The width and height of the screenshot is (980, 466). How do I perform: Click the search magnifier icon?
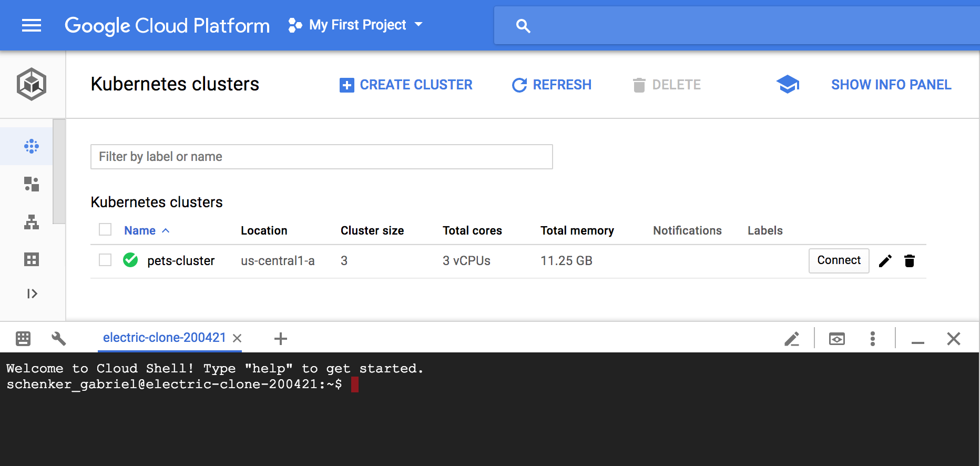tap(523, 26)
